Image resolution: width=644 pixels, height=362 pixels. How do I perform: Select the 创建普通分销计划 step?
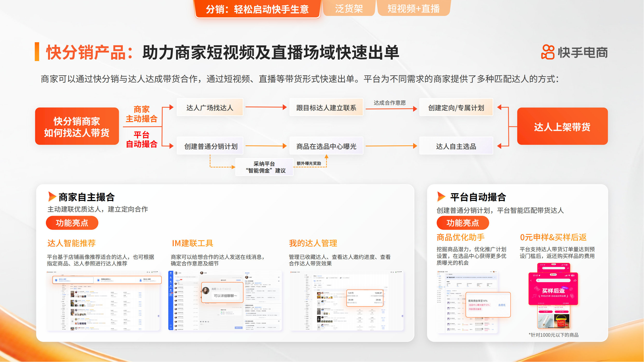coord(210,146)
